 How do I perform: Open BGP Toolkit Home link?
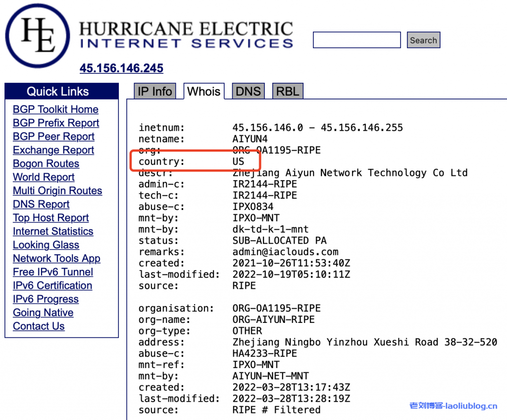55,109
